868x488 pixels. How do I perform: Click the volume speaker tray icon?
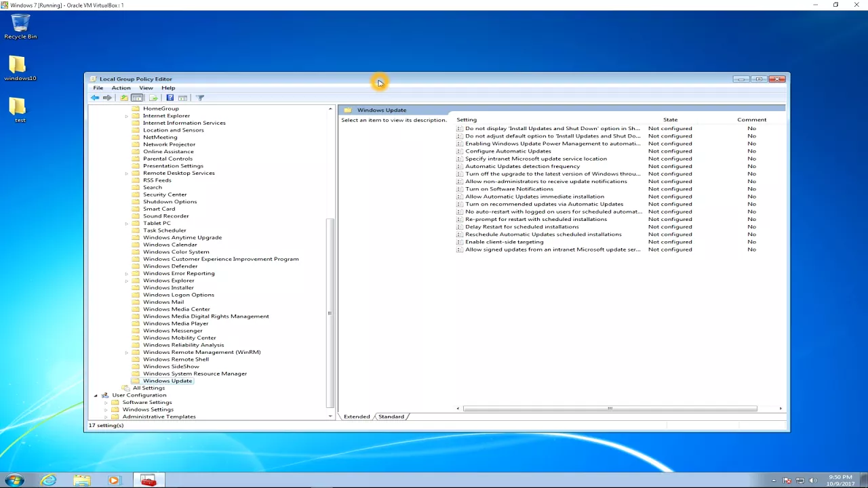813,481
